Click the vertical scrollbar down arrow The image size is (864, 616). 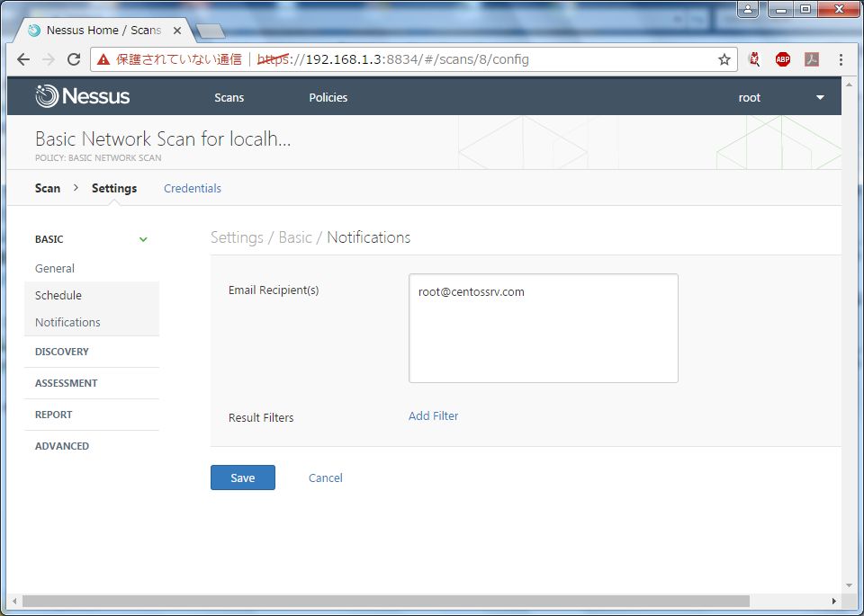849,585
